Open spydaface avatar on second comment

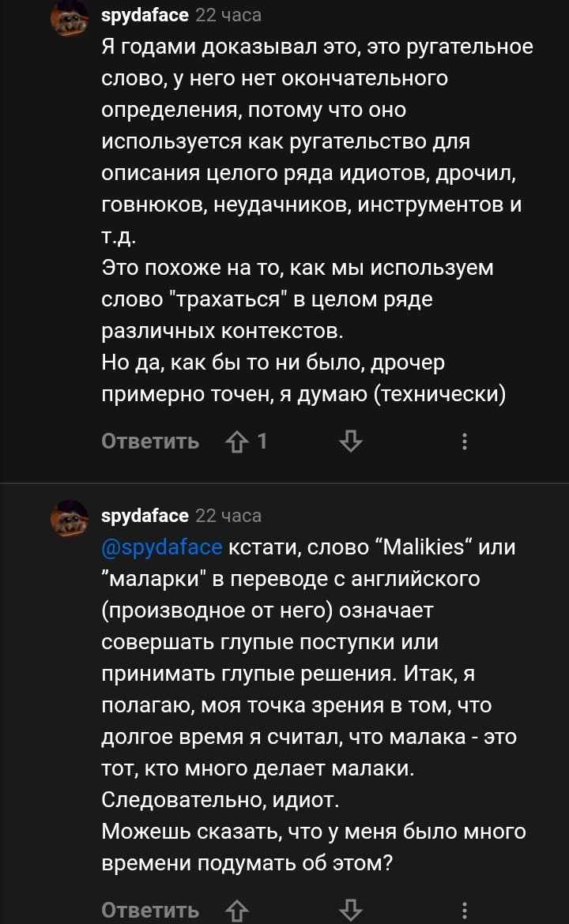point(70,520)
